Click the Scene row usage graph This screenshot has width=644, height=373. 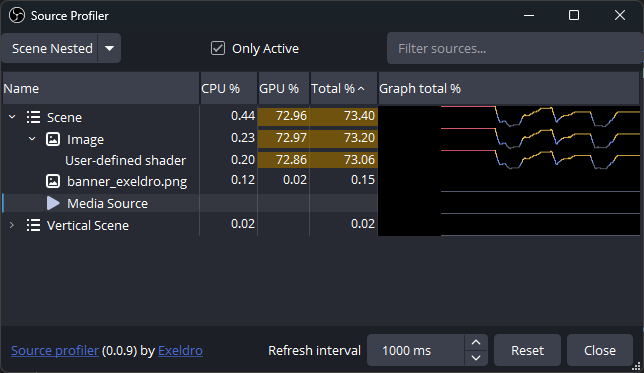[509, 117]
